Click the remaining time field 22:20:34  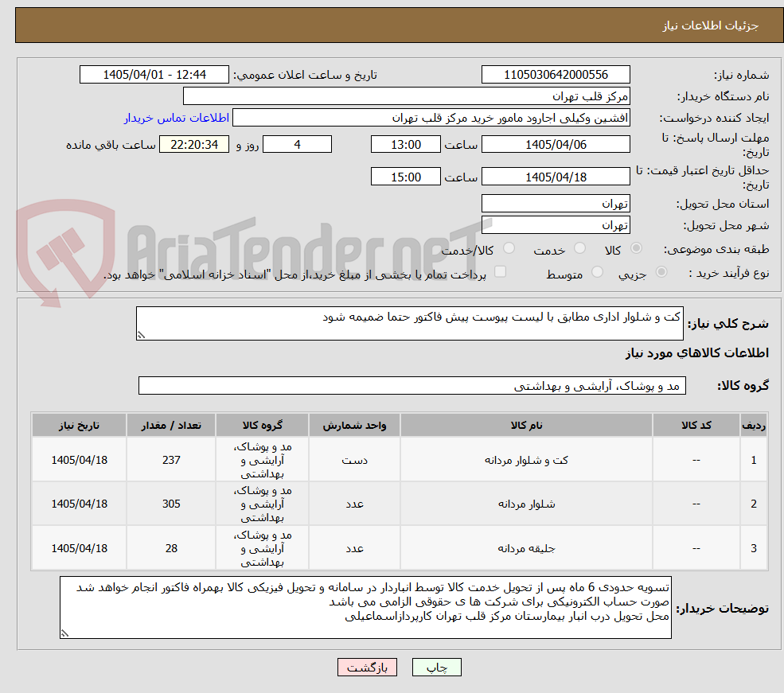coord(194,144)
